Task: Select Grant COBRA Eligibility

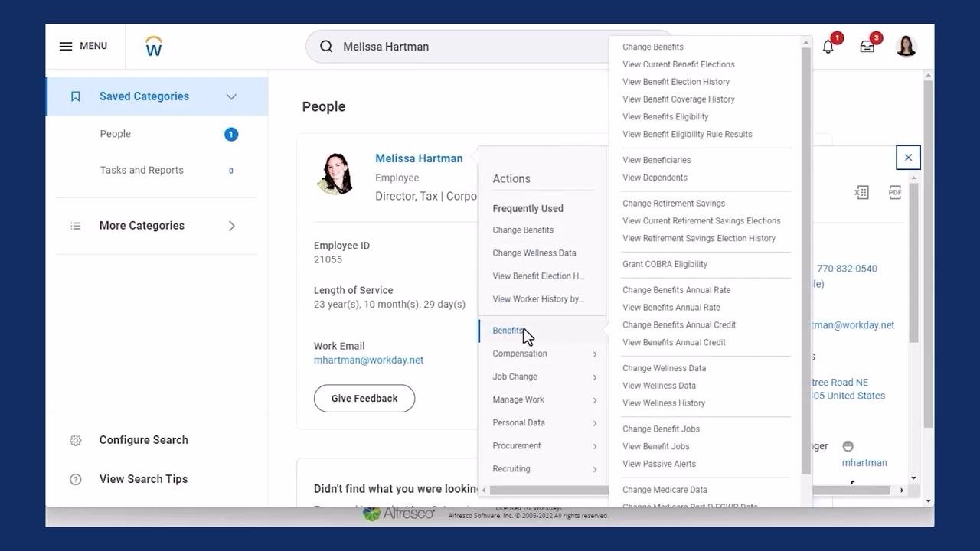Action: pyautogui.click(x=665, y=264)
